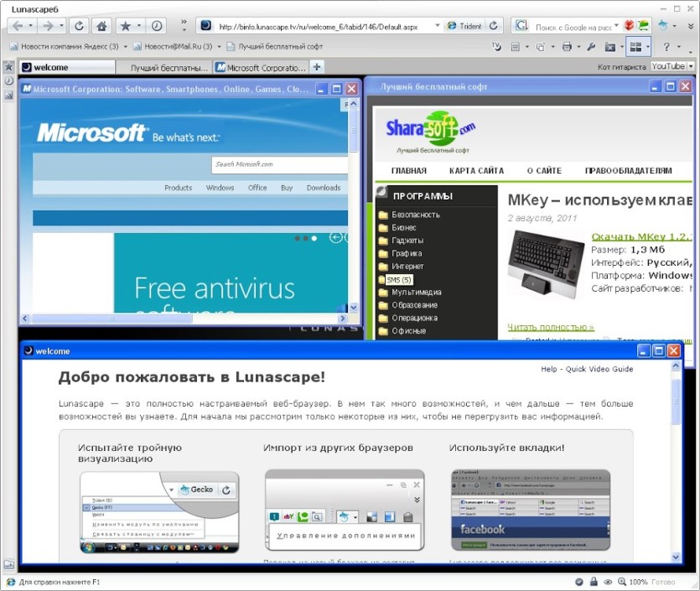The width and height of the screenshot is (700, 591).
Task: Open the Forward button history dropdown arrow
Action: [x=61, y=25]
